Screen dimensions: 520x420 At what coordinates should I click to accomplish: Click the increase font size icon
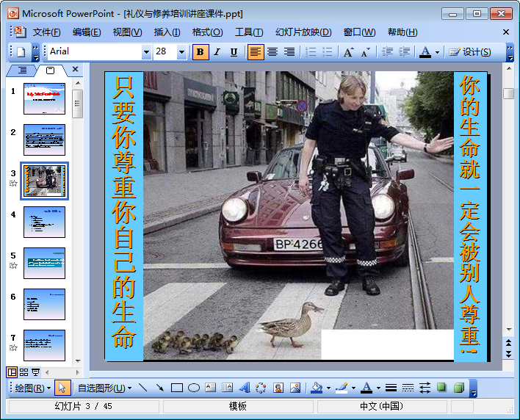pyautogui.click(x=348, y=52)
